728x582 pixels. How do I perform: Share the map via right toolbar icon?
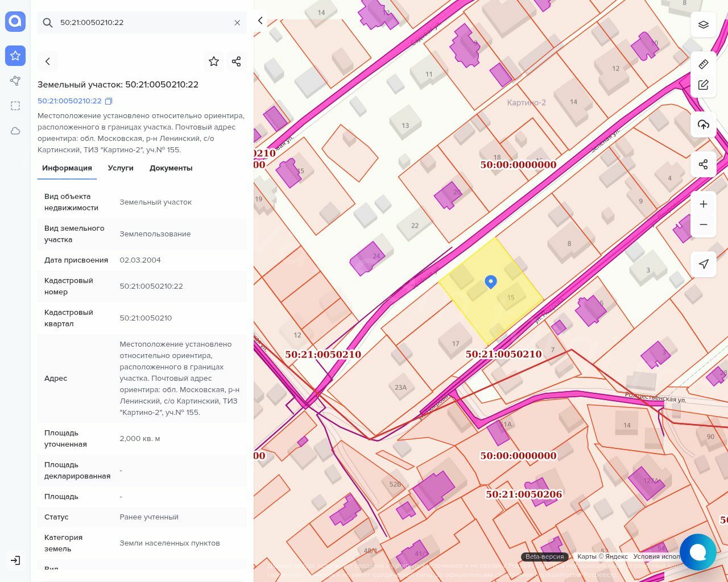pyautogui.click(x=704, y=164)
